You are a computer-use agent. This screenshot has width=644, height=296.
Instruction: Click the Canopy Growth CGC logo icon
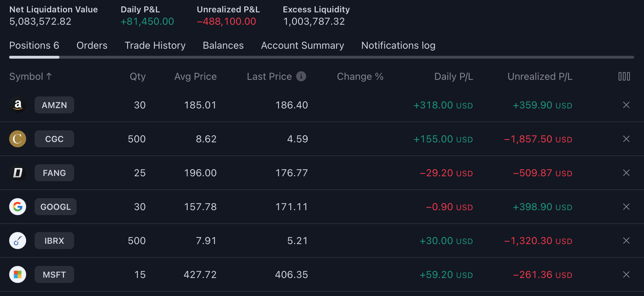click(18, 139)
